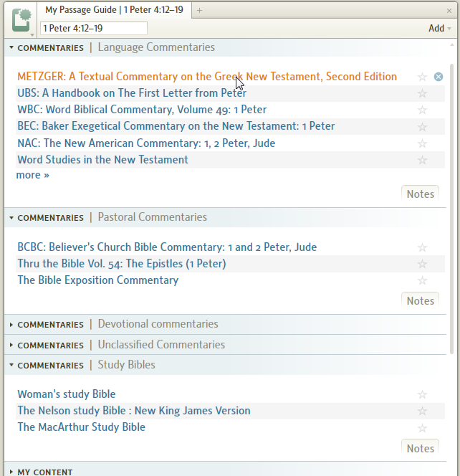460x476 pixels.
Task: Click the vertical scrollbar thumb
Action: point(451,209)
